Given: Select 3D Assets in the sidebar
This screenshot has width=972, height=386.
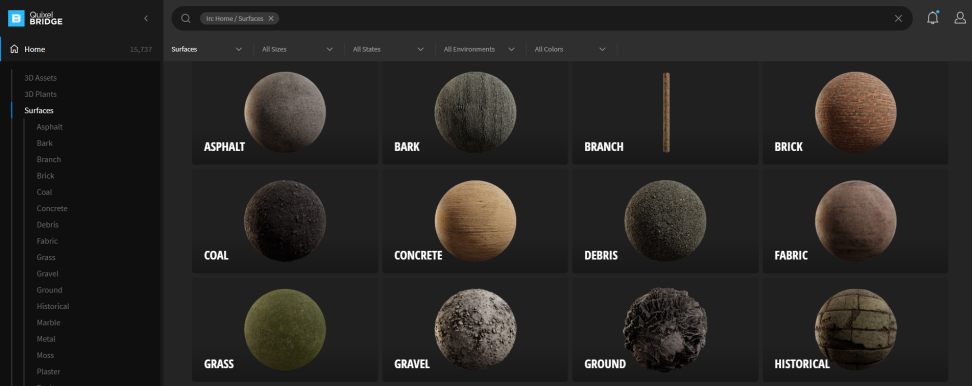Looking at the screenshot, I should pos(41,78).
